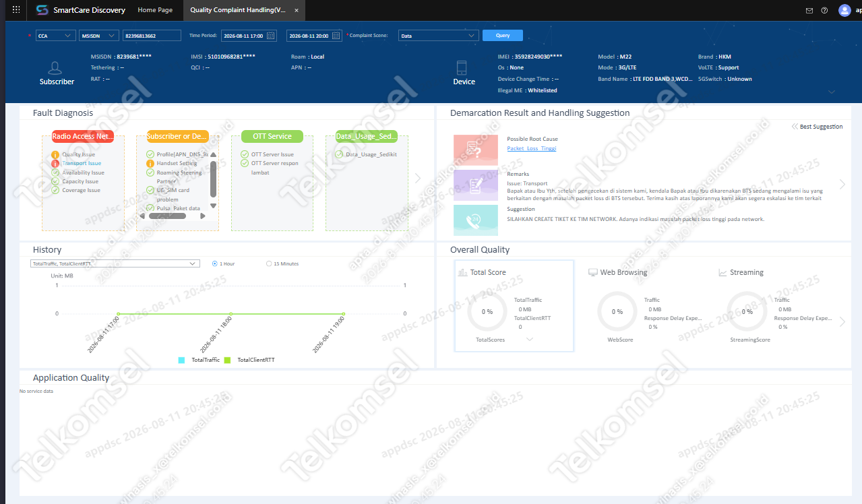The width and height of the screenshot is (862, 504).
Task: Click the MSISDN number input field
Action: (152, 36)
